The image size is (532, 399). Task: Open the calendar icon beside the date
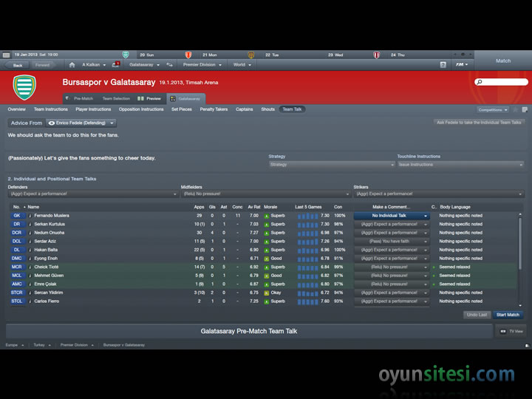coord(6,55)
